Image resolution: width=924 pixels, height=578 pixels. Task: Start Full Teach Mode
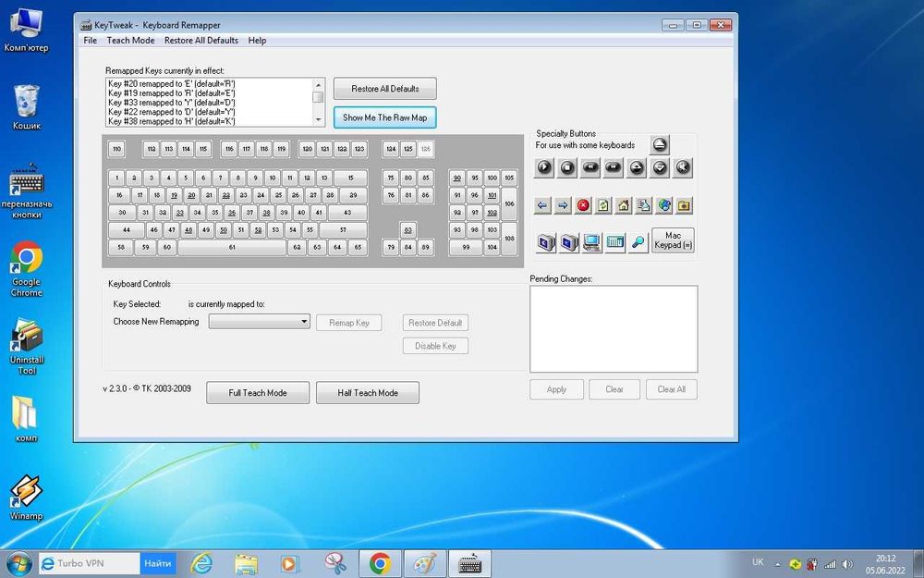click(258, 393)
